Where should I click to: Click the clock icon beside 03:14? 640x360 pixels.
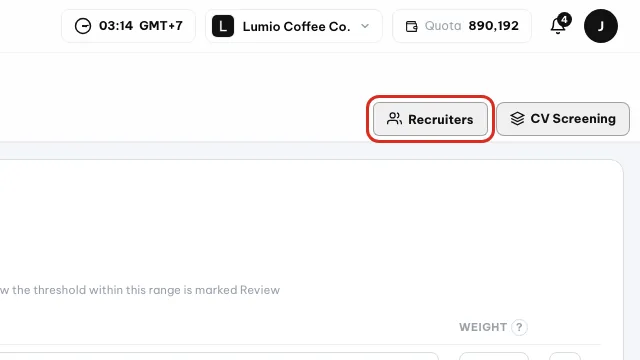(83, 26)
